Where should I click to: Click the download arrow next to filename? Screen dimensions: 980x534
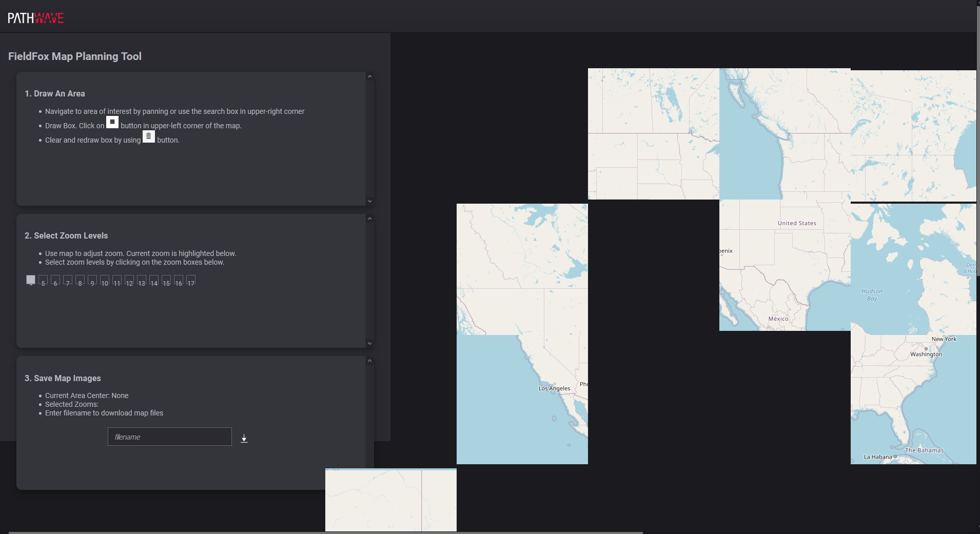click(244, 439)
